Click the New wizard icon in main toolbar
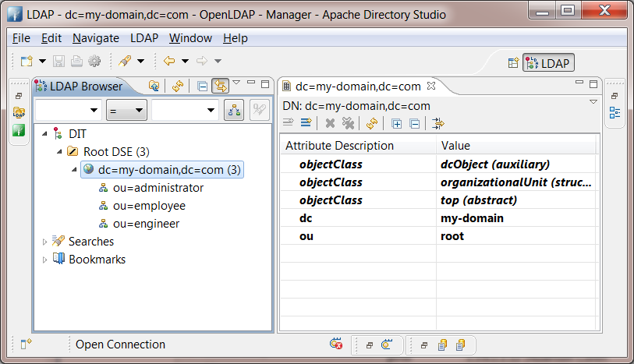This screenshot has height=364, width=634. pyautogui.click(x=27, y=61)
